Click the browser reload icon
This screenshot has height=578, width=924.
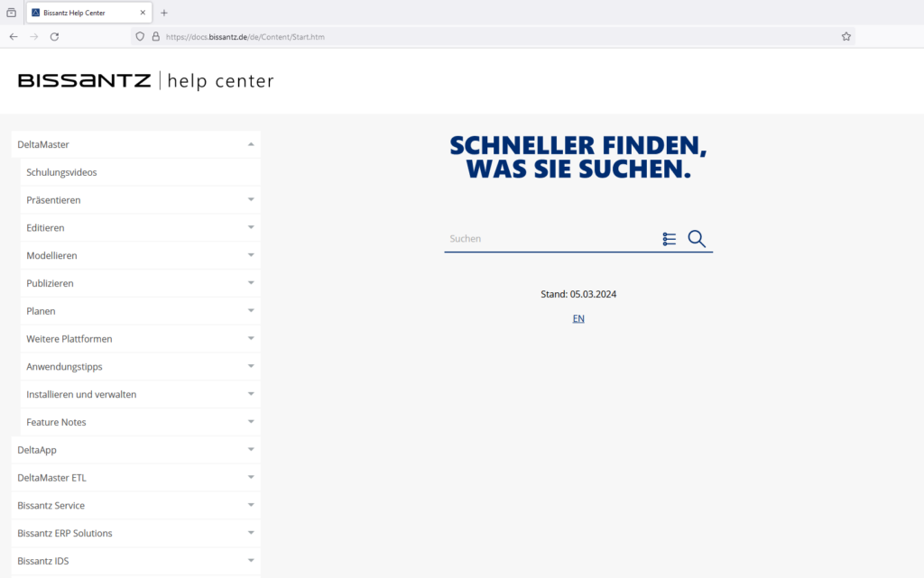pos(56,36)
